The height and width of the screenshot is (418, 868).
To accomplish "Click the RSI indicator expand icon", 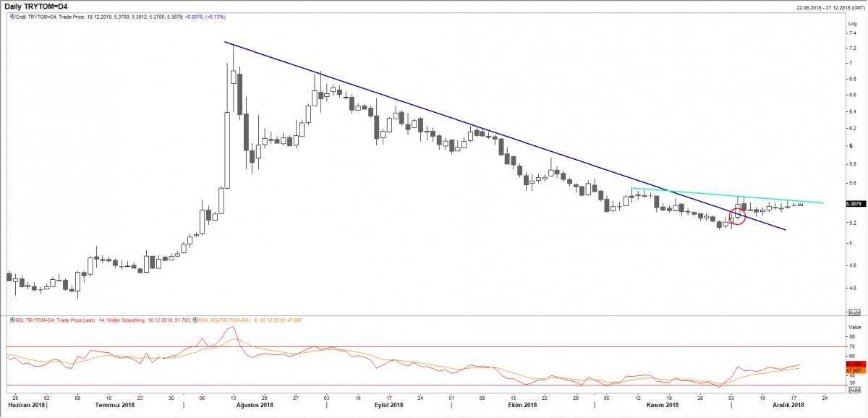I will 10,319.
